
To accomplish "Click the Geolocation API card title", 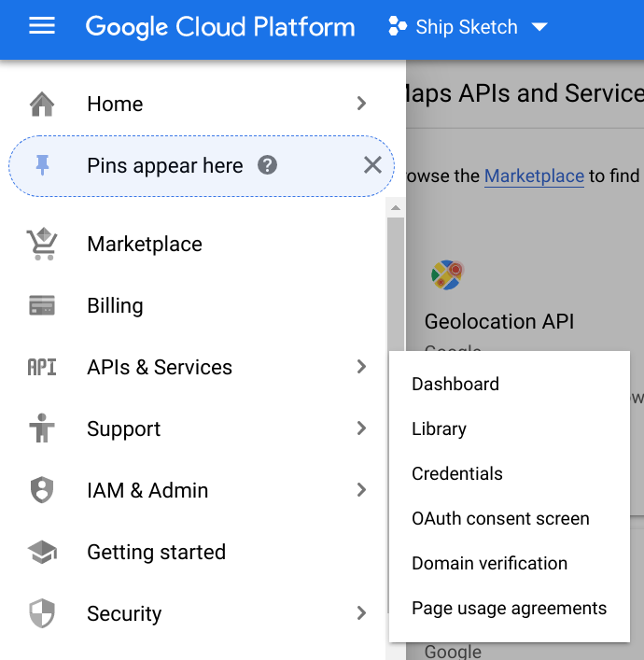I will coord(498,321).
